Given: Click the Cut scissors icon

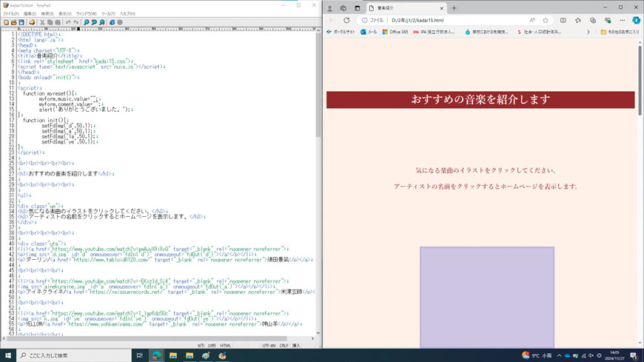Looking at the screenshot, I should [x=42, y=23].
